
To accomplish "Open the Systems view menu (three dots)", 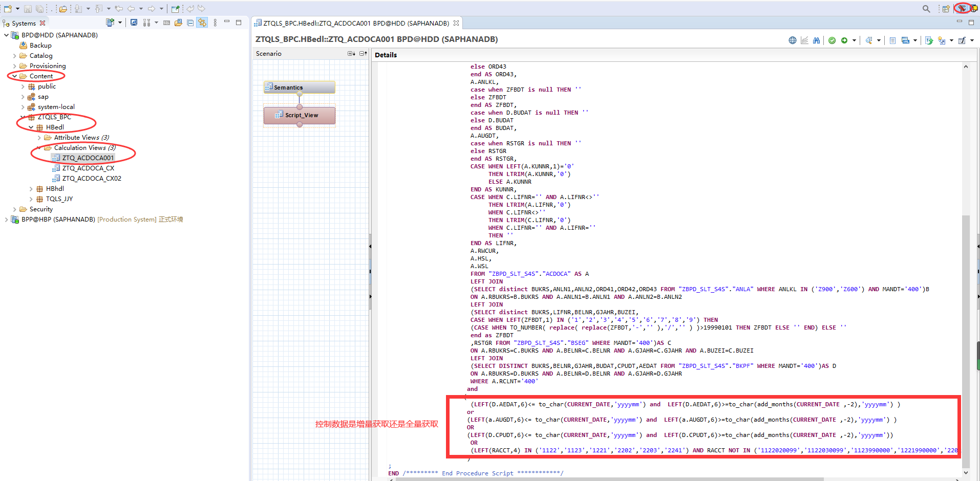I will (x=215, y=23).
